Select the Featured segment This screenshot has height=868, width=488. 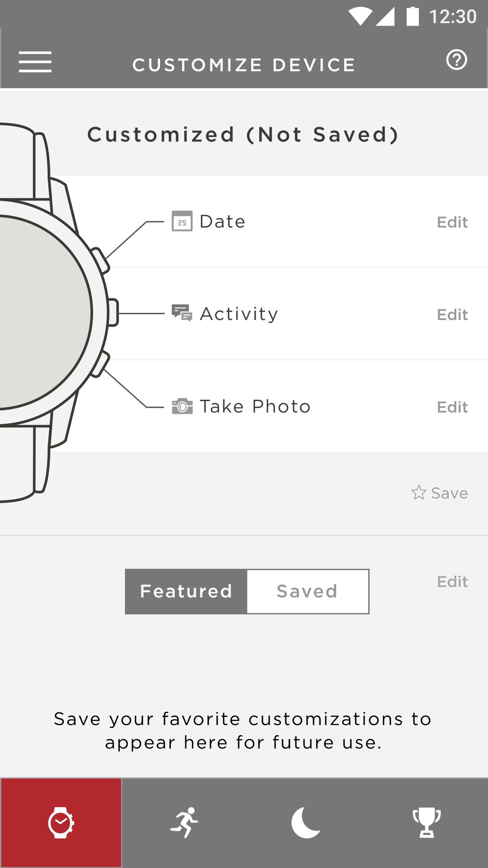pyautogui.click(x=186, y=591)
